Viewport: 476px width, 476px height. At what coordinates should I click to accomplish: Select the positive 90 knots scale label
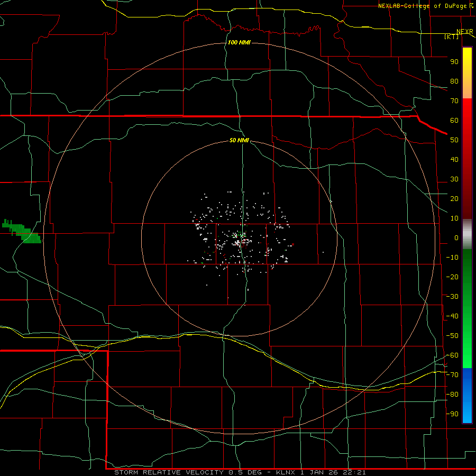[454, 62]
